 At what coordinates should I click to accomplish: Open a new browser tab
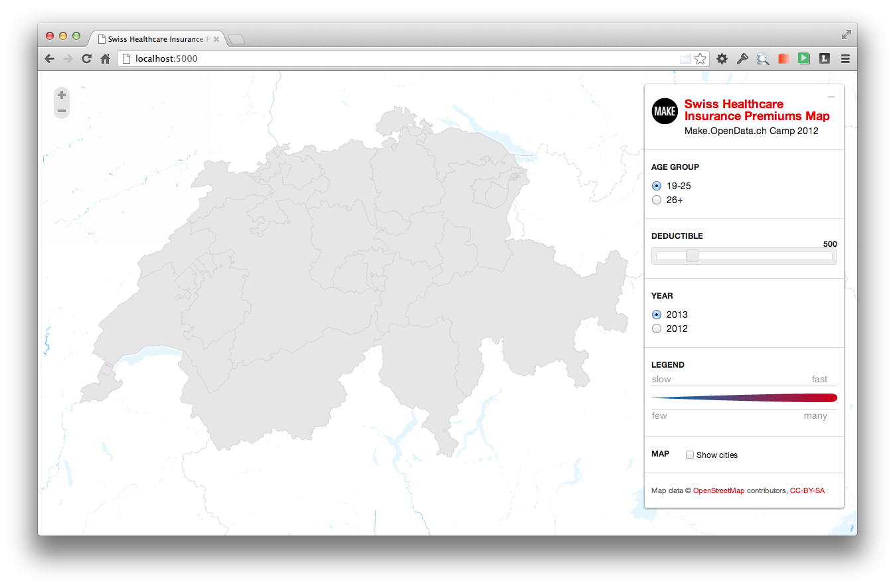(236, 40)
